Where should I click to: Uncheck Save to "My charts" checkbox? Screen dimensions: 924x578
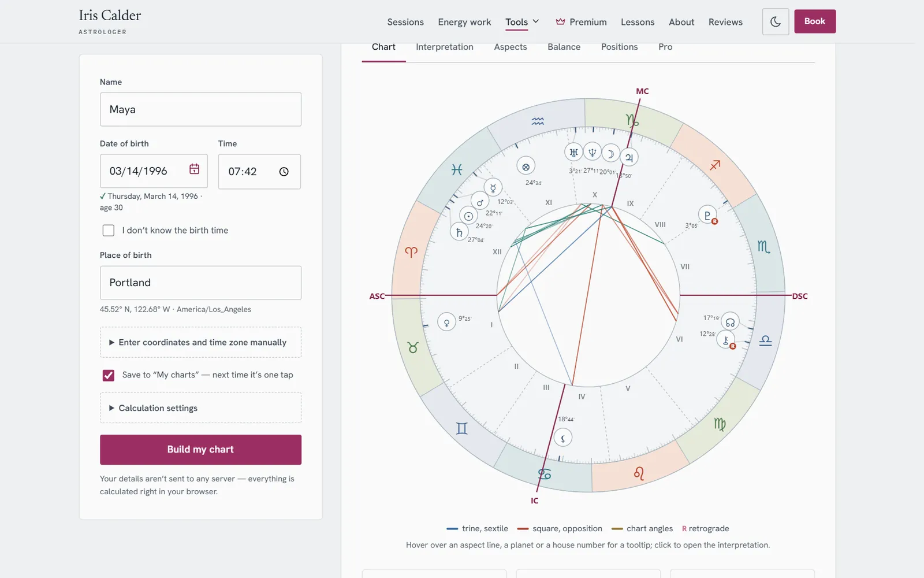click(x=108, y=375)
